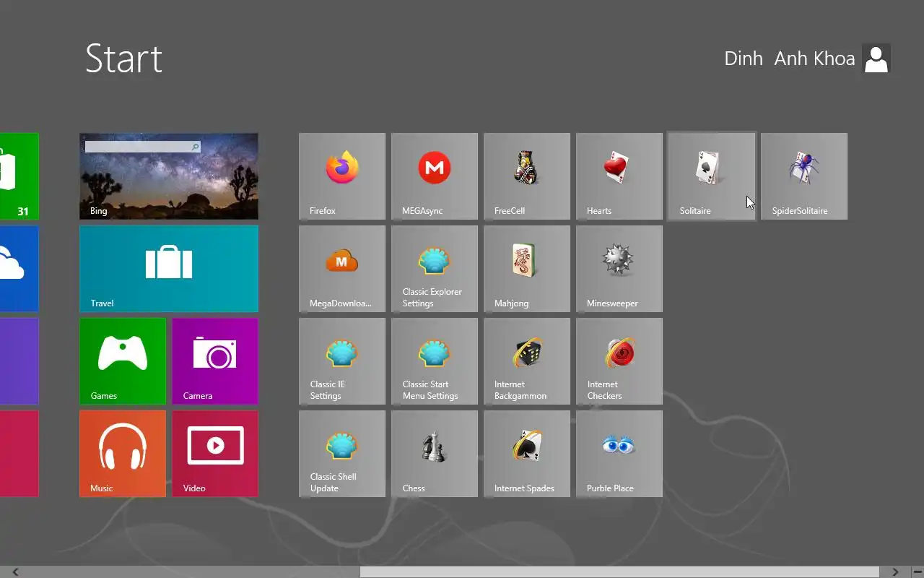Click the zoom-out minus button at corner

coord(917,571)
